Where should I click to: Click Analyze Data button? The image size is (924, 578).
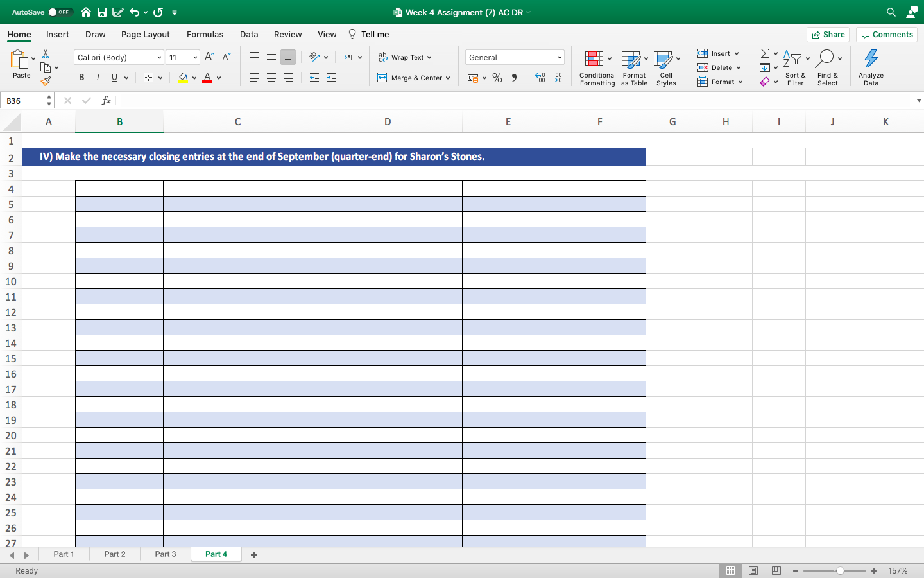pos(871,69)
